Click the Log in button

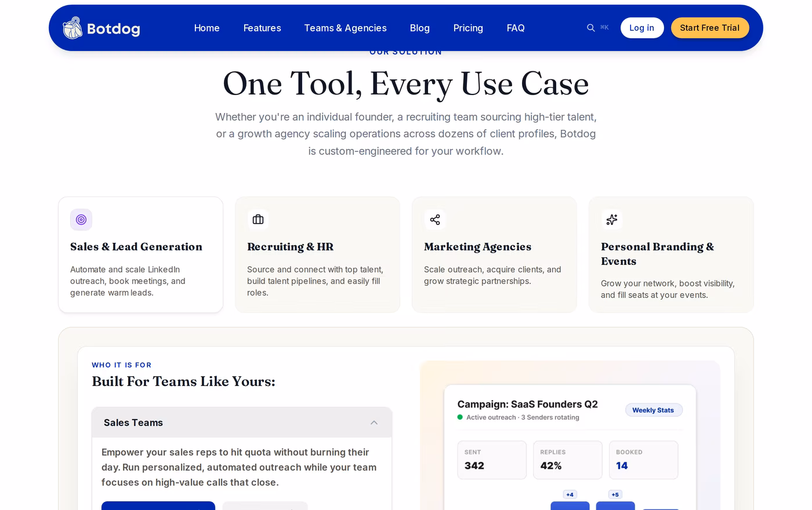tap(642, 28)
